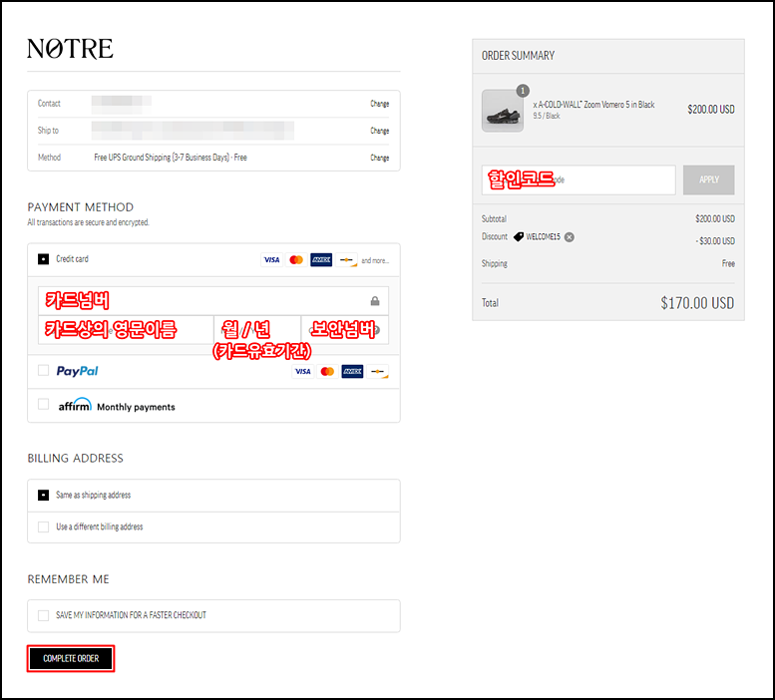Viewport: 775px width, 700px height.
Task: Click the 'and more...' card types text
Action: pos(375,260)
